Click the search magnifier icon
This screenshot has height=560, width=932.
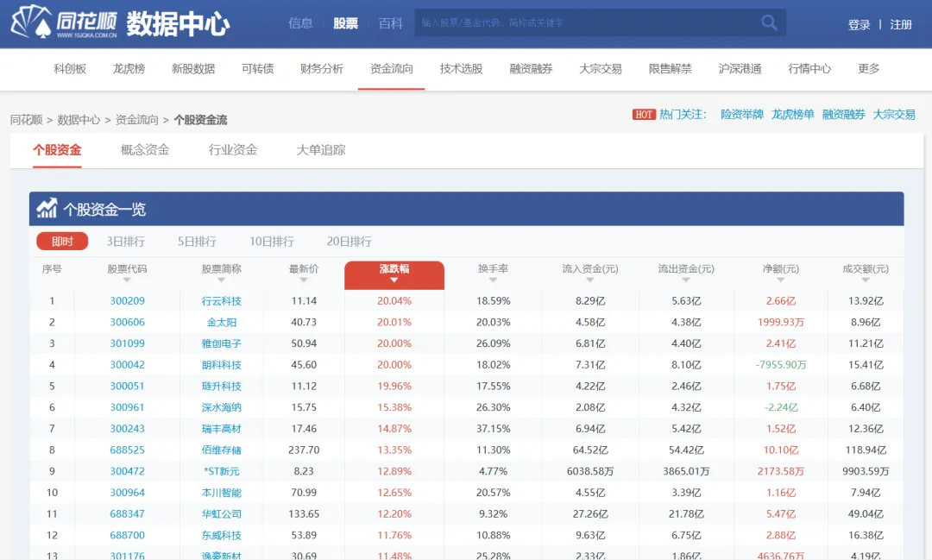pyautogui.click(x=769, y=22)
